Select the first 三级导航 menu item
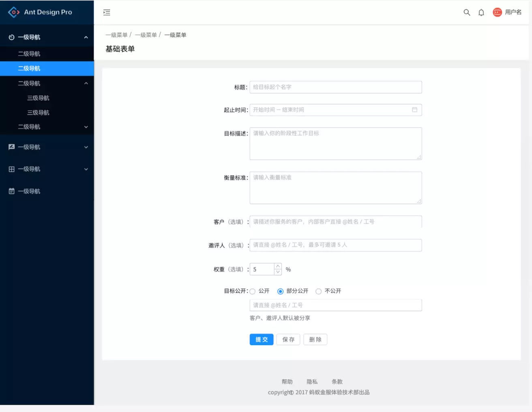532x412 pixels. pos(39,98)
